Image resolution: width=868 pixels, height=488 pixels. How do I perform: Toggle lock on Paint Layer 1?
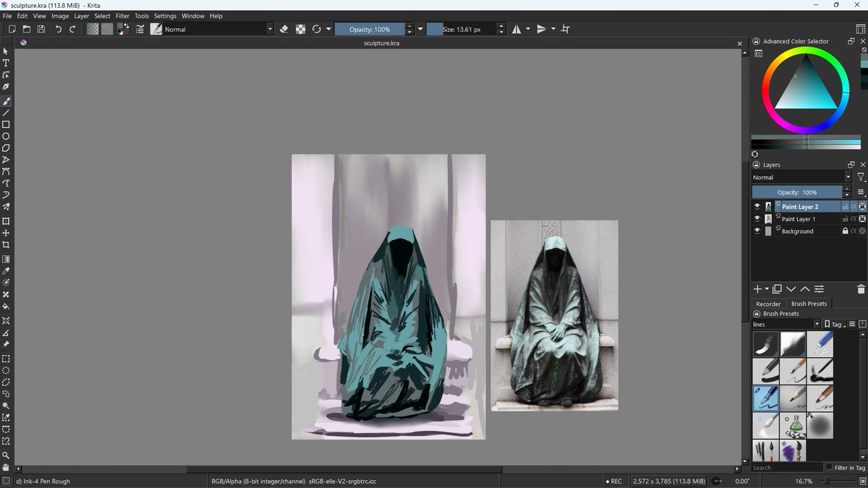coord(845,219)
